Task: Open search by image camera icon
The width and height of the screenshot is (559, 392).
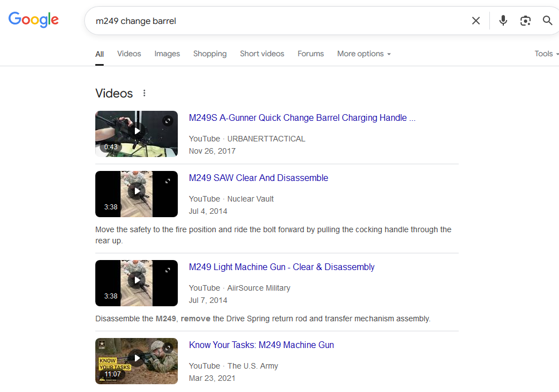Action: [525, 21]
